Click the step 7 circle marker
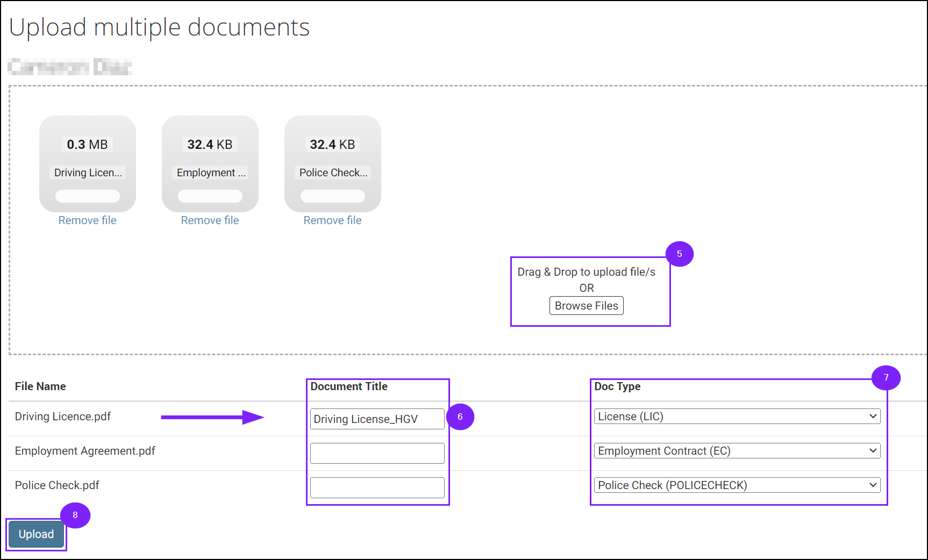The image size is (928, 560). pos(886,378)
